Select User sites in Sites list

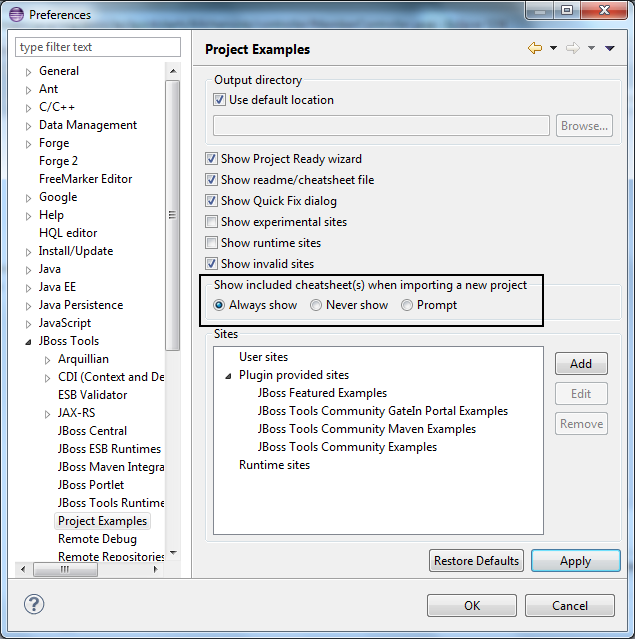263,357
